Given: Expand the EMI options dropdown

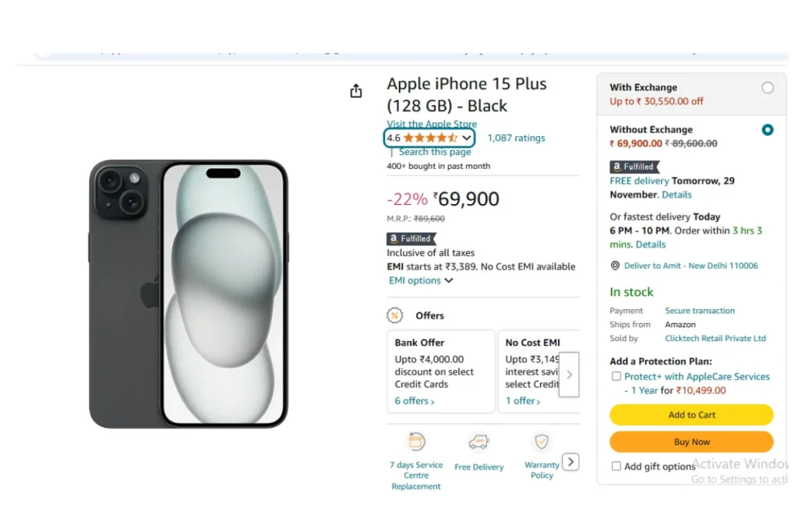Looking at the screenshot, I should coord(420,280).
